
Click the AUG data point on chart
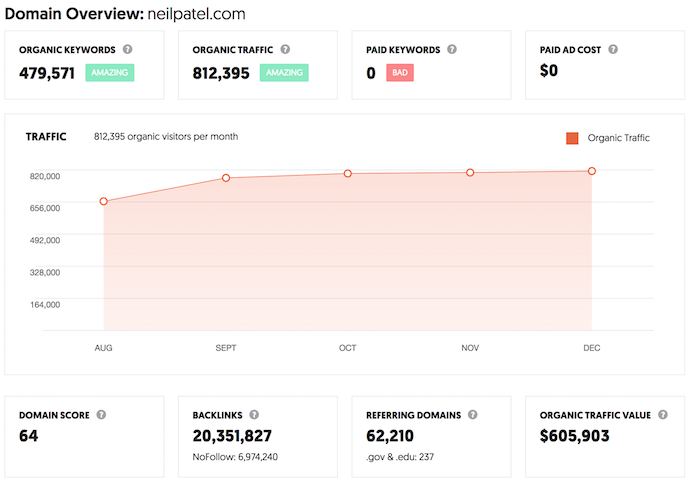tap(104, 201)
